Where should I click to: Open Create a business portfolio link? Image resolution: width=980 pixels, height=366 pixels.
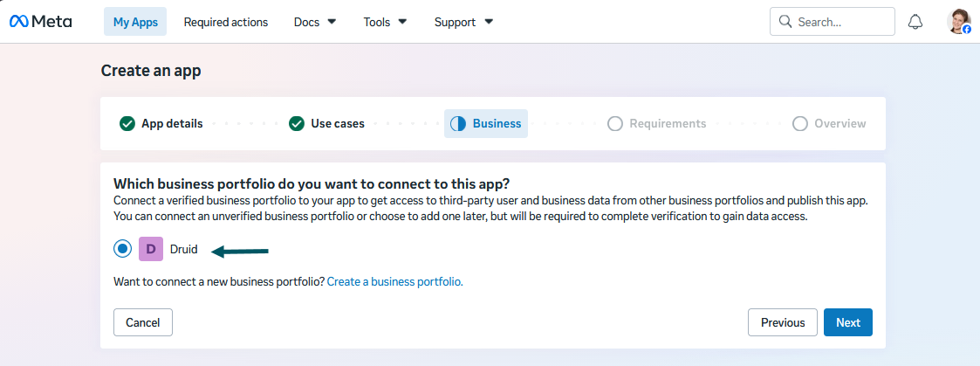click(395, 281)
